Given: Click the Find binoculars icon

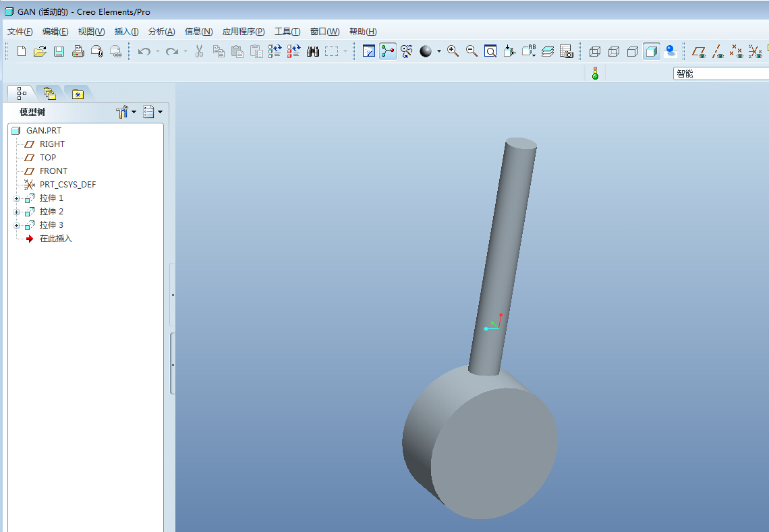Looking at the screenshot, I should (313, 51).
